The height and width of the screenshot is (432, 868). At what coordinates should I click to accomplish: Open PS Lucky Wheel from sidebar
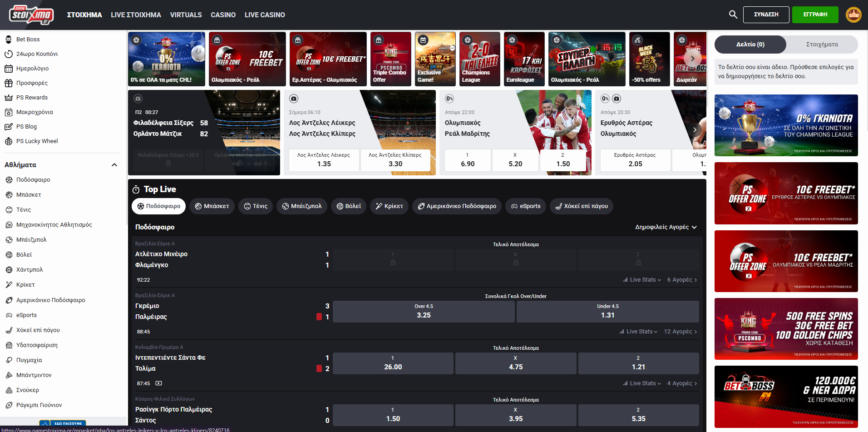coord(37,141)
